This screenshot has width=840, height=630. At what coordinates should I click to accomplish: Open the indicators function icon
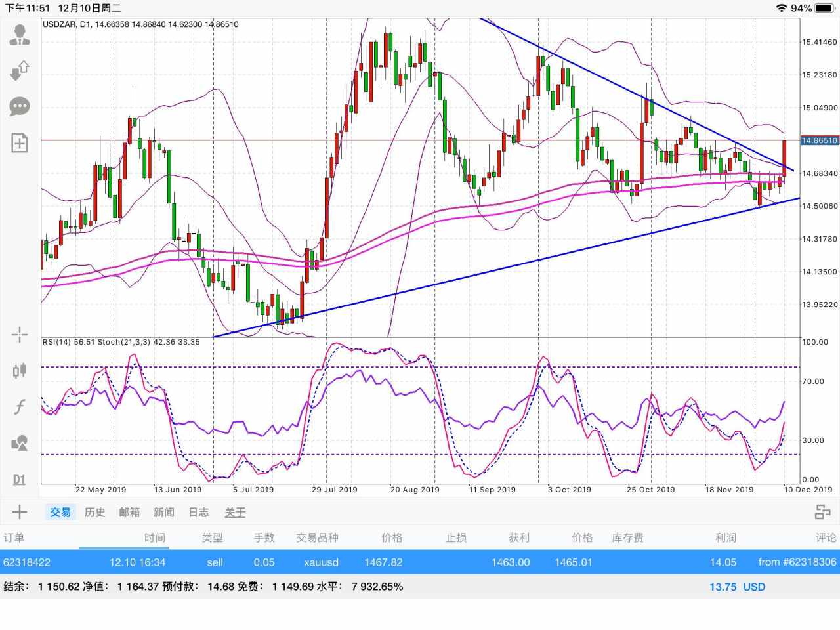click(x=20, y=407)
